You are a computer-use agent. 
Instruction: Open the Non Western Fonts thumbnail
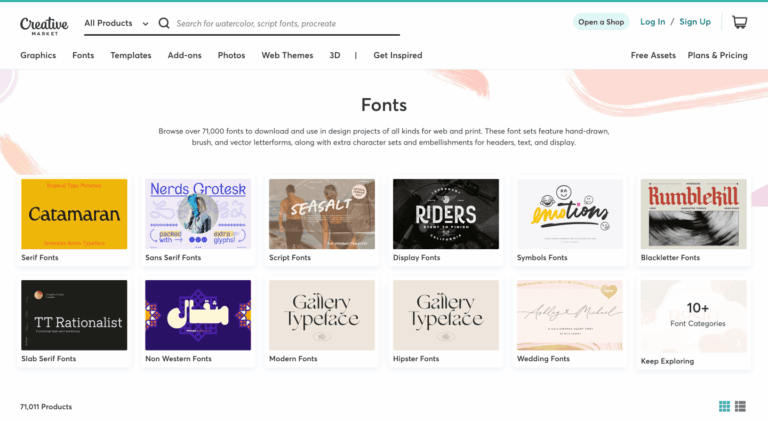click(198, 315)
